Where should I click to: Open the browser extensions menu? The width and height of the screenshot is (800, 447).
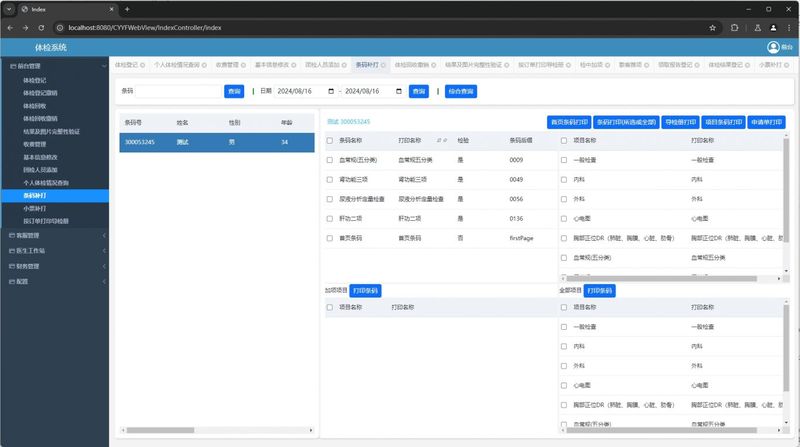(x=735, y=28)
